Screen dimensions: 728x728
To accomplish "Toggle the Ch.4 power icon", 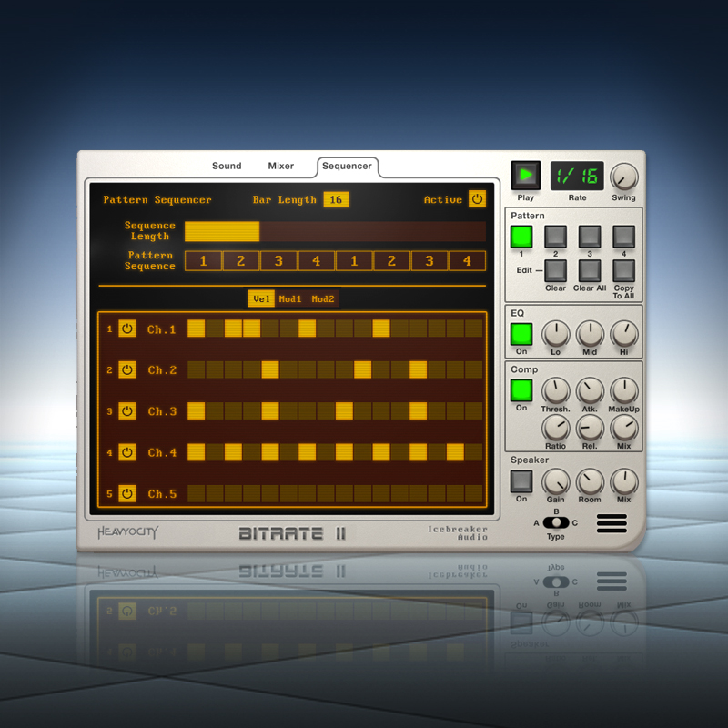I will pyautogui.click(x=126, y=452).
